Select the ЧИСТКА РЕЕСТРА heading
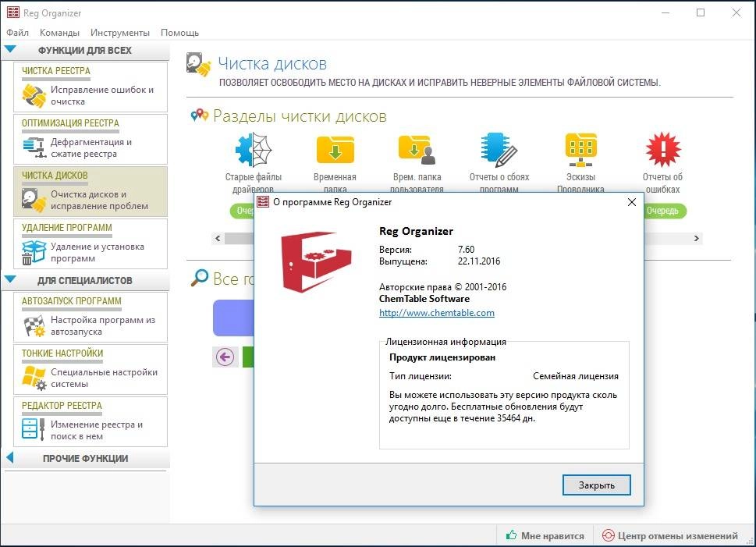 click(56, 71)
